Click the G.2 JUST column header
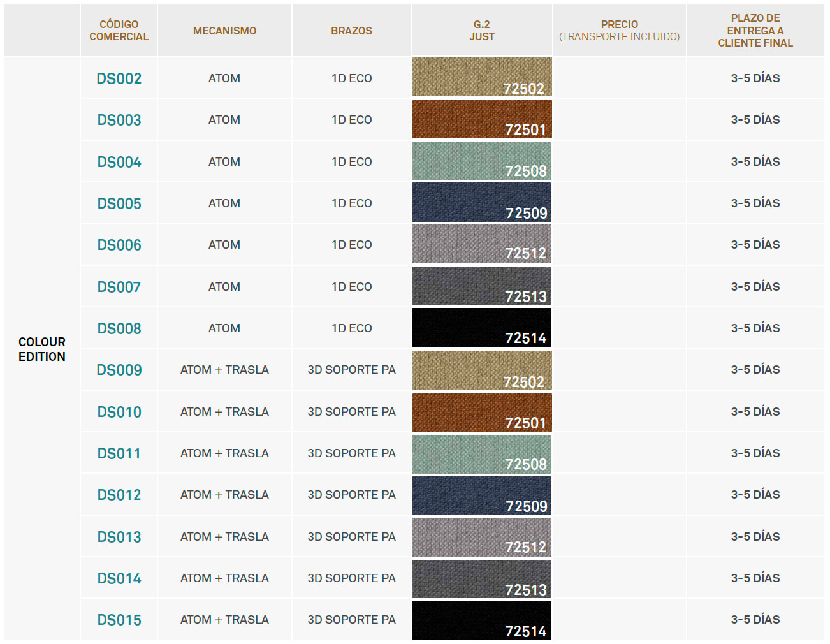830x644 pixels. 482,31
